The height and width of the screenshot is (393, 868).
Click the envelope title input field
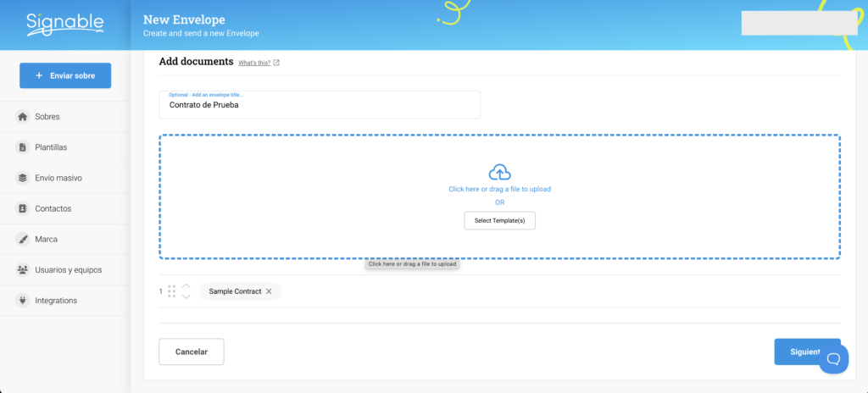[x=320, y=106]
